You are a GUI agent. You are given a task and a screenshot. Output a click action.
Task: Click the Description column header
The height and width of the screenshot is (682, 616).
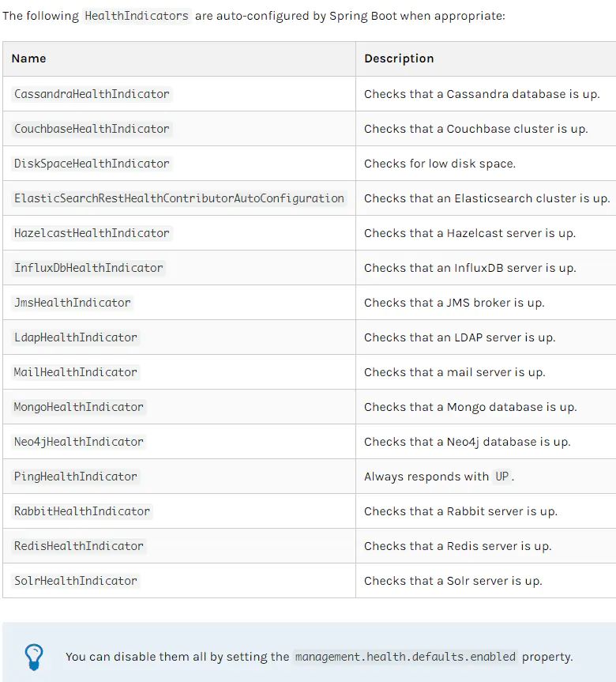tap(399, 58)
